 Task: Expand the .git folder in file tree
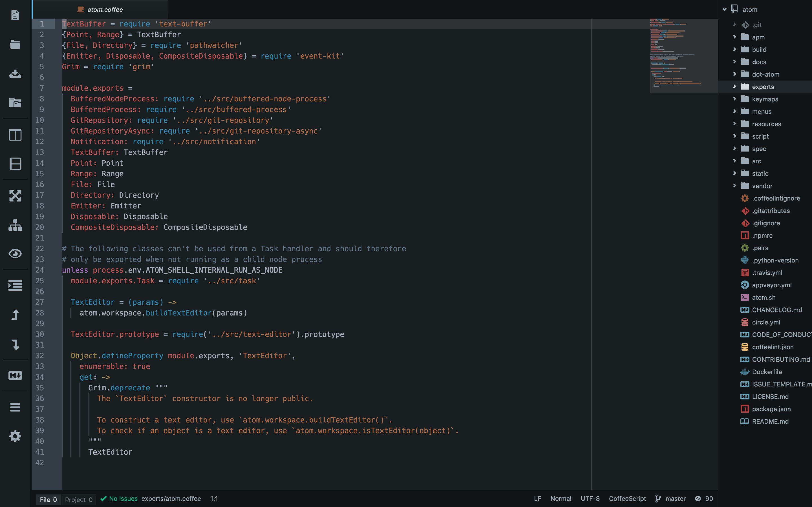[735, 25]
